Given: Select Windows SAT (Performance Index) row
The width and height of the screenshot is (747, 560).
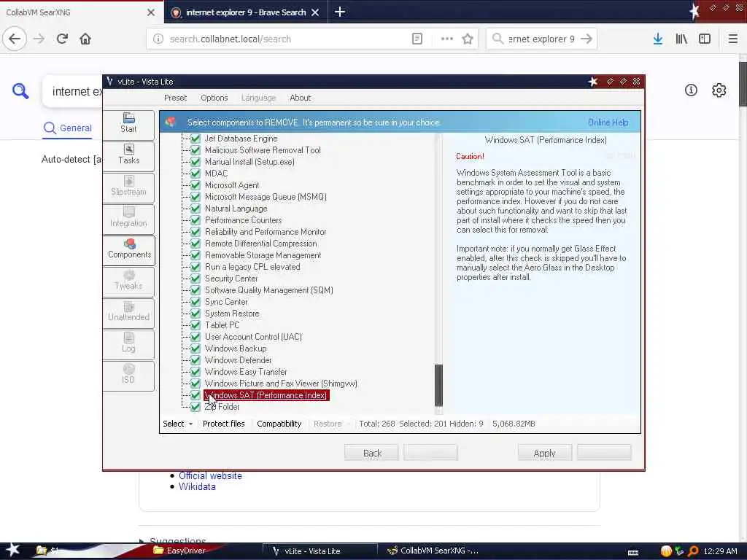Looking at the screenshot, I should (x=266, y=395).
